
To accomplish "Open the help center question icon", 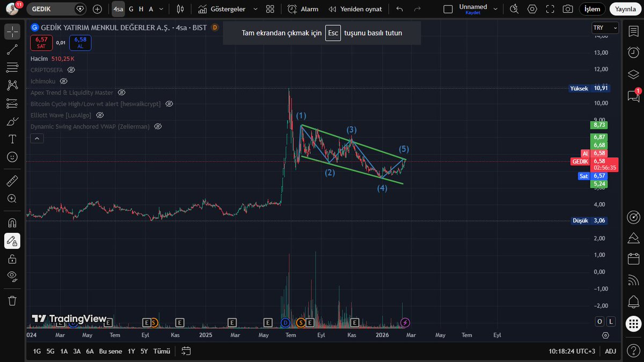I will click(x=633, y=350).
